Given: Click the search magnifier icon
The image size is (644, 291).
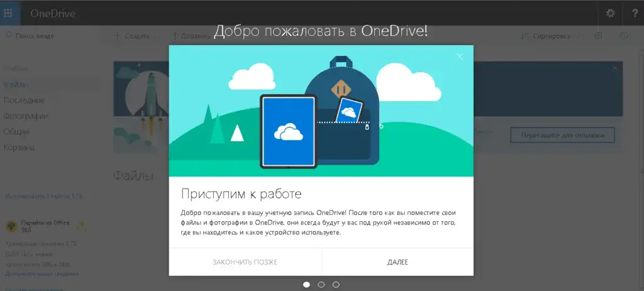Looking at the screenshot, I should (8, 36).
